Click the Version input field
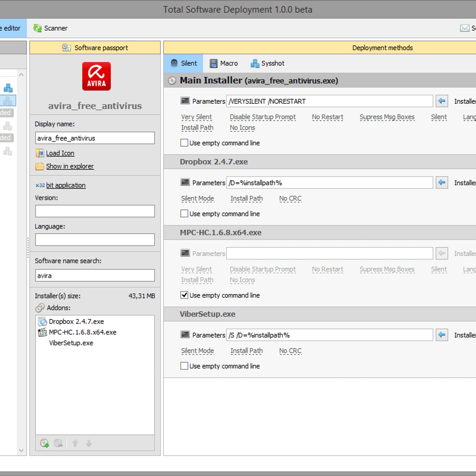The height and width of the screenshot is (476, 476). coord(95,211)
